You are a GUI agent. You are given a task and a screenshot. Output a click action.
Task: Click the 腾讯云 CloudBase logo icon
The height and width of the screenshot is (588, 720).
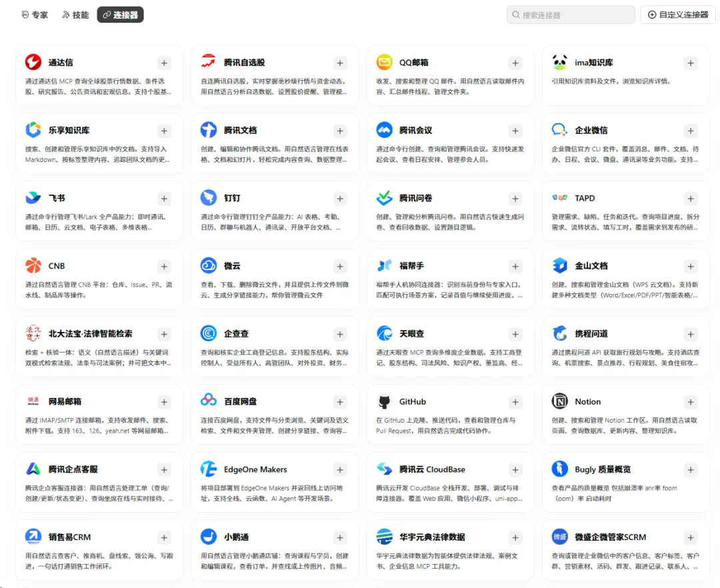tap(385, 469)
